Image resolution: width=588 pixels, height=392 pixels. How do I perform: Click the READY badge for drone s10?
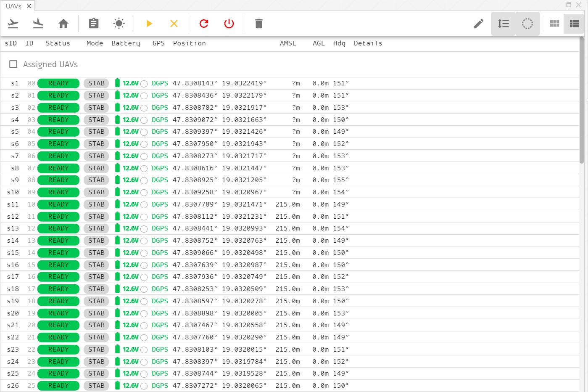click(58, 192)
